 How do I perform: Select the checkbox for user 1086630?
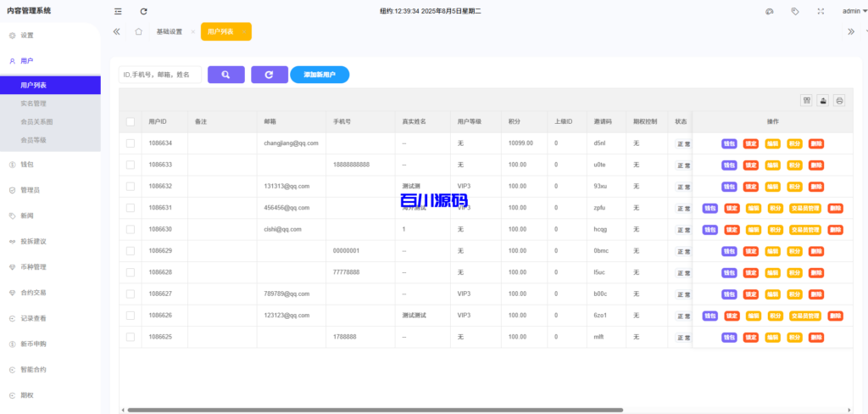point(131,229)
